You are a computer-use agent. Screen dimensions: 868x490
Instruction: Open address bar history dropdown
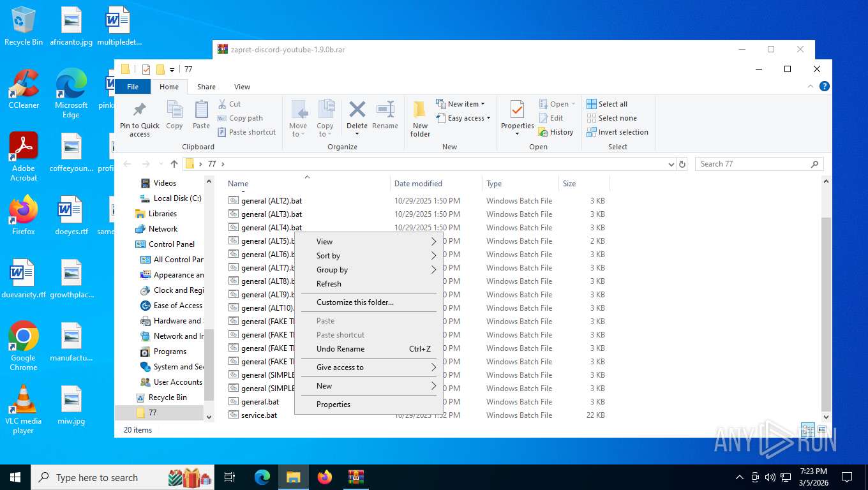pos(671,164)
